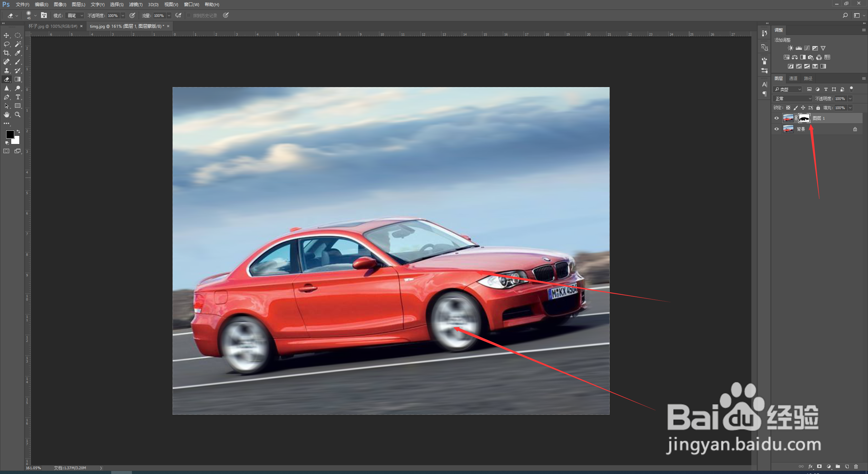Viewport: 868px width, 474px height.
Task: Expand eraser opacity slider dropdown
Action: click(123, 16)
